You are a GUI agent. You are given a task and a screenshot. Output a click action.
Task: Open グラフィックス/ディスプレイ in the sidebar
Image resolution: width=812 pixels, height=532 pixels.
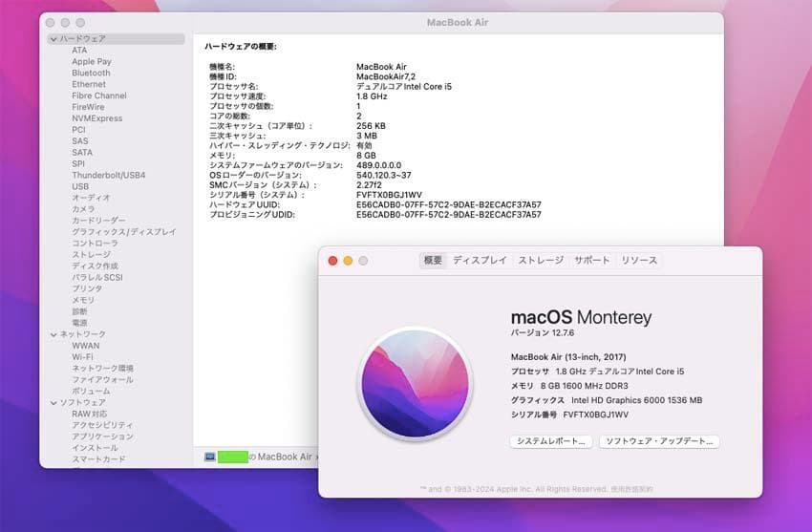pos(124,232)
